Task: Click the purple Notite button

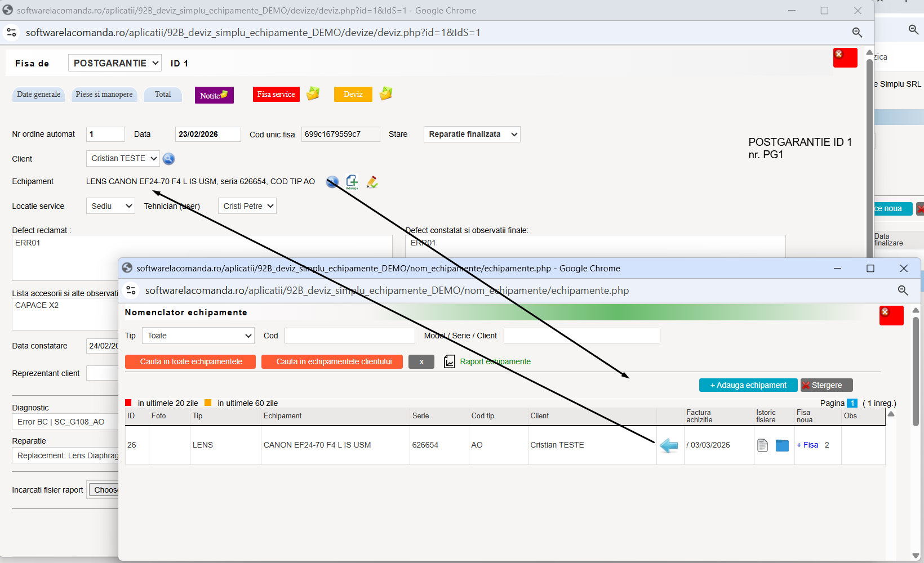Action: pyautogui.click(x=214, y=95)
